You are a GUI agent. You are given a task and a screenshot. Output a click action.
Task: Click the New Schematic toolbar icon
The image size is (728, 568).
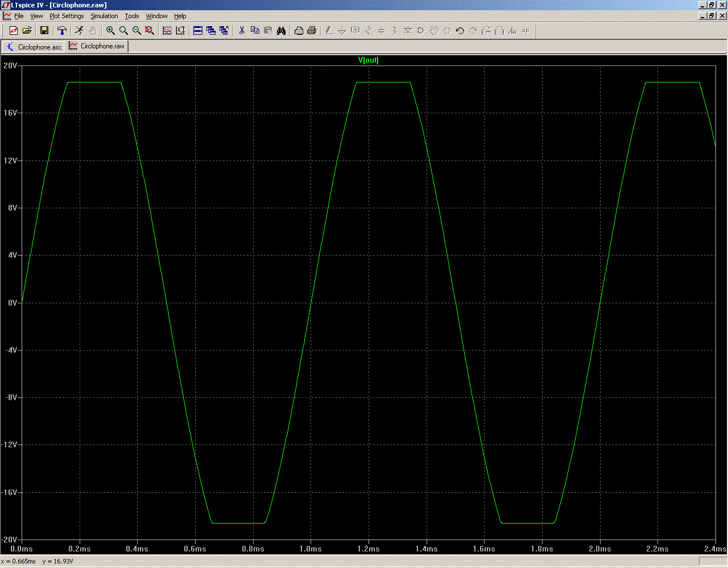14,31
